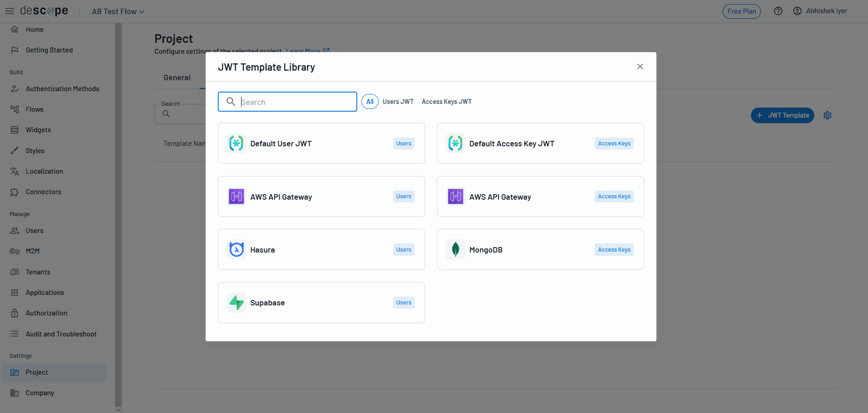This screenshot has height=413, width=868.
Task: Click the Hasura template logo
Action: click(236, 249)
